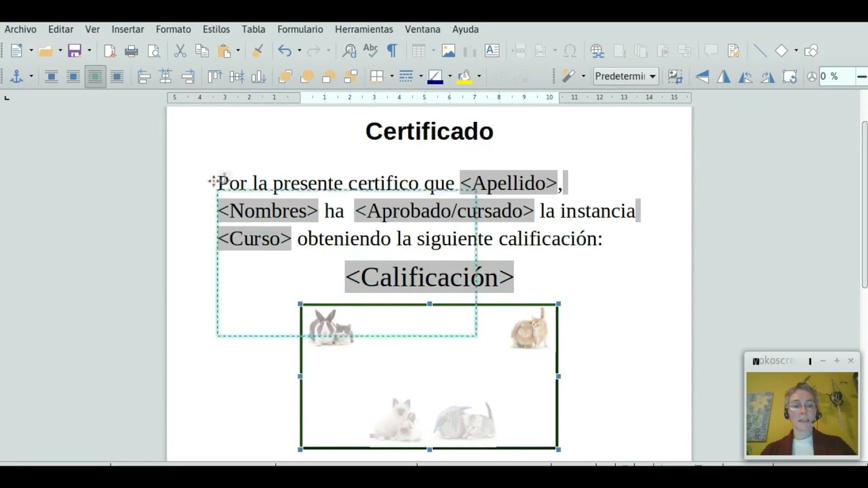The width and height of the screenshot is (868, 488).
Task: Expand the Open recent dropdown arrow
Action: [x=60, y=51]
